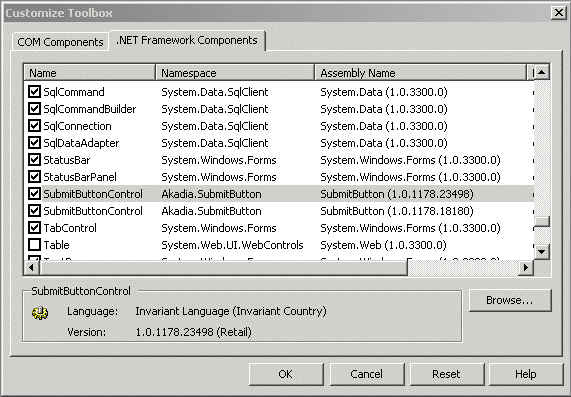This screenshot has width=571, height=397.
Task: Sort by the Assembly Name column header
Action: (x=420, y=73)
